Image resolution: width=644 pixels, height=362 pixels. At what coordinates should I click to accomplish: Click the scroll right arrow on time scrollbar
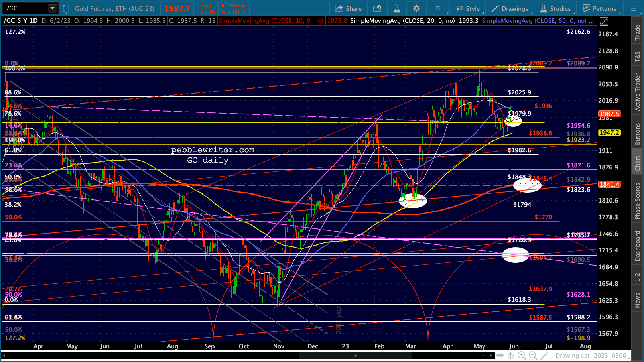point(491,356)
